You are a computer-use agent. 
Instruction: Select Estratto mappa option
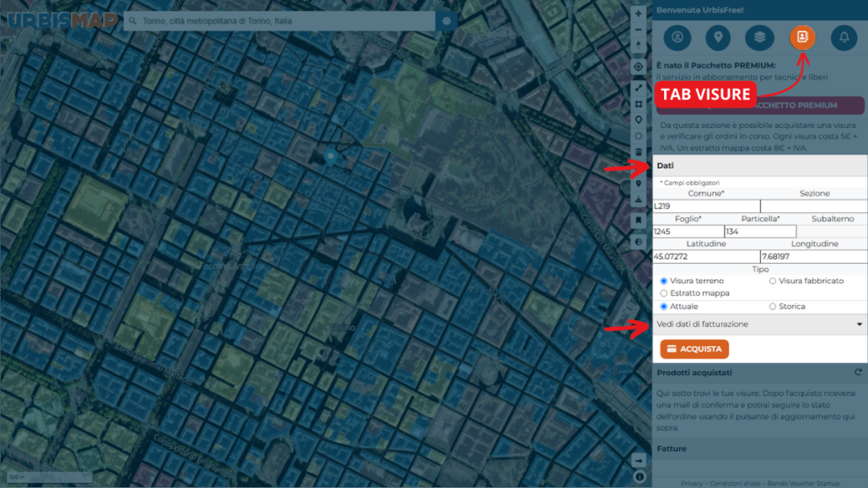(x=664, y=293)
